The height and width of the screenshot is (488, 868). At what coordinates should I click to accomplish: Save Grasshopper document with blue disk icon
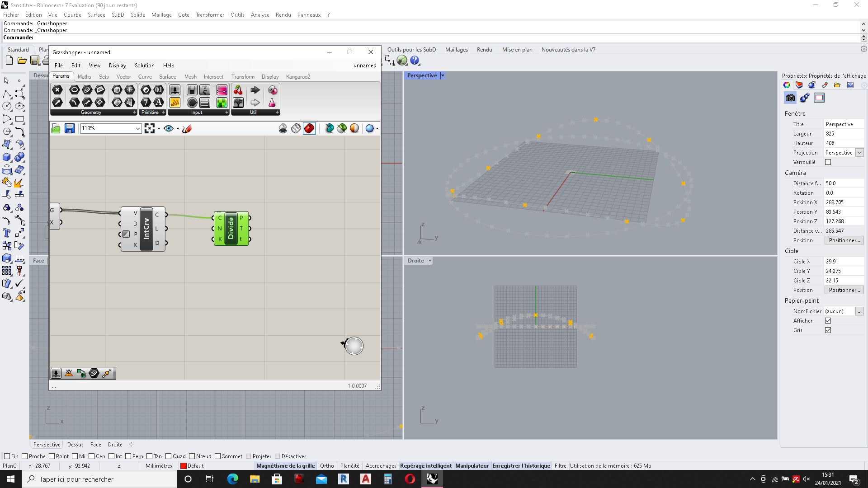click(69, 129)
